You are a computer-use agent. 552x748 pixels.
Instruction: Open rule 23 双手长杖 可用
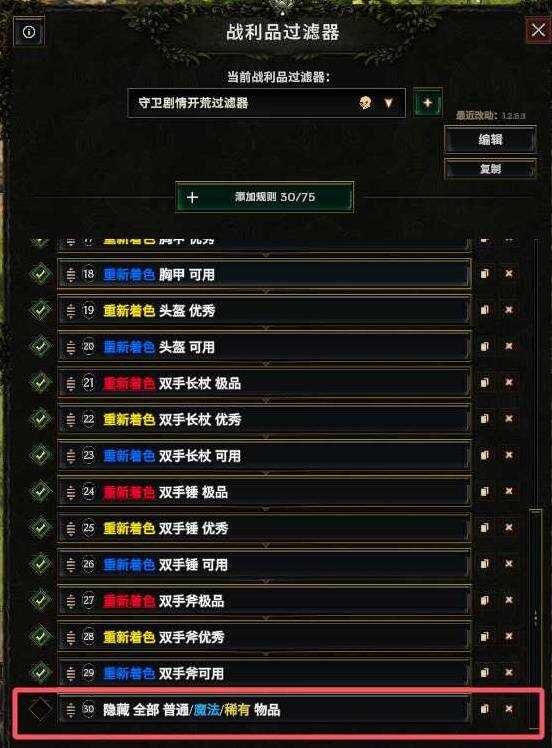click(x=264, y=456)
